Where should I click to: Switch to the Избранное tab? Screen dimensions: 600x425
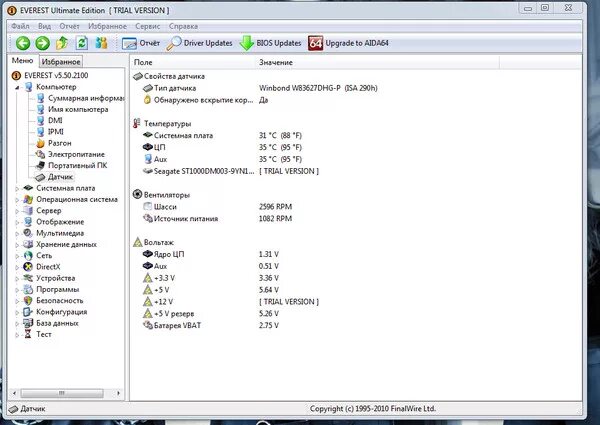61,62
